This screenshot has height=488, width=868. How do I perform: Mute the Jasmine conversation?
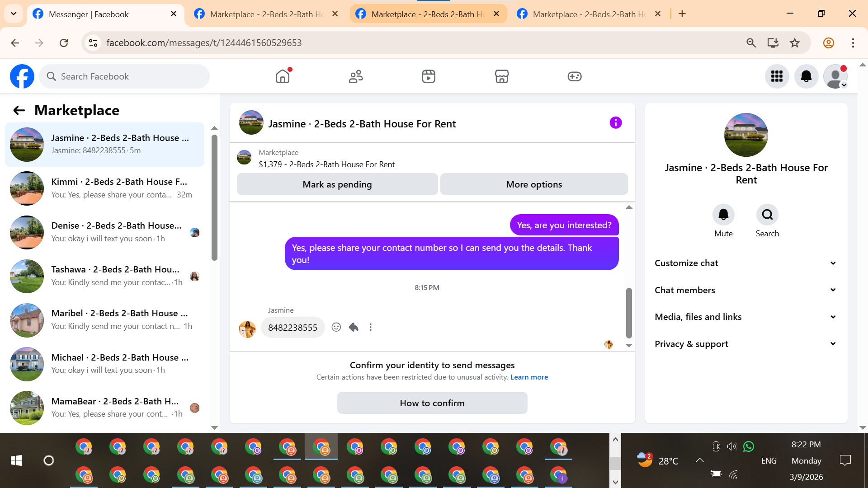tap(723, 215)
